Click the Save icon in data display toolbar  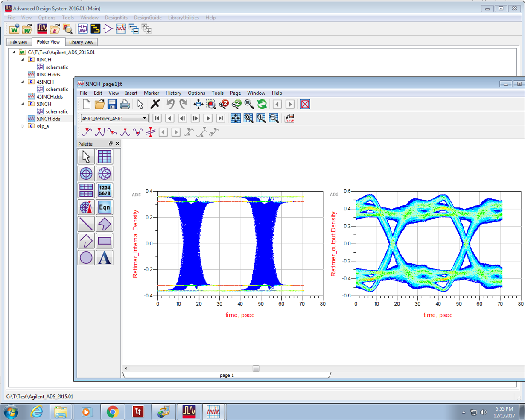coord(112,104)
